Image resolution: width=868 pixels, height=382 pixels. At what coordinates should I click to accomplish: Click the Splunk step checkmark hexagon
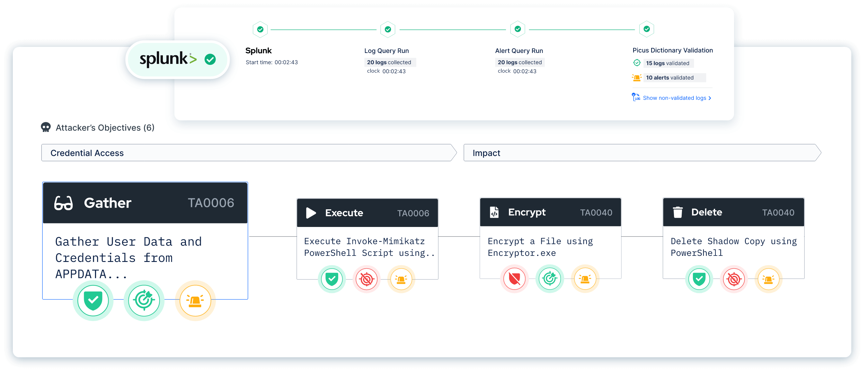260,30
